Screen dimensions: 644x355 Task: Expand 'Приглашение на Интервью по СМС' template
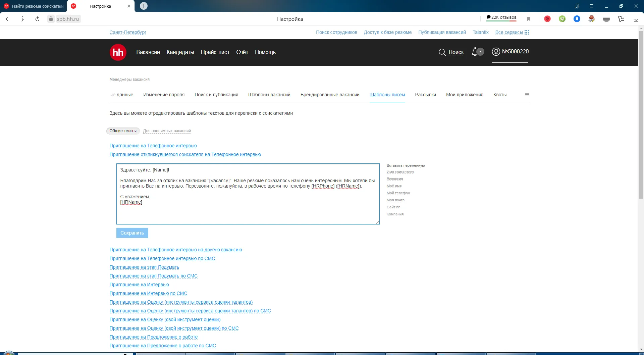(148, 293)
